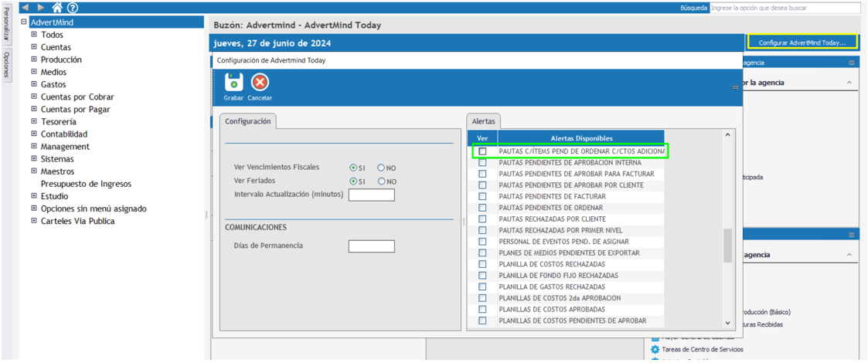This screenshot has width=868, height=363.
Task: Check PLANILLA DE FONDO FIJO RECHAZADAS
Action: (x=483, y=276)
